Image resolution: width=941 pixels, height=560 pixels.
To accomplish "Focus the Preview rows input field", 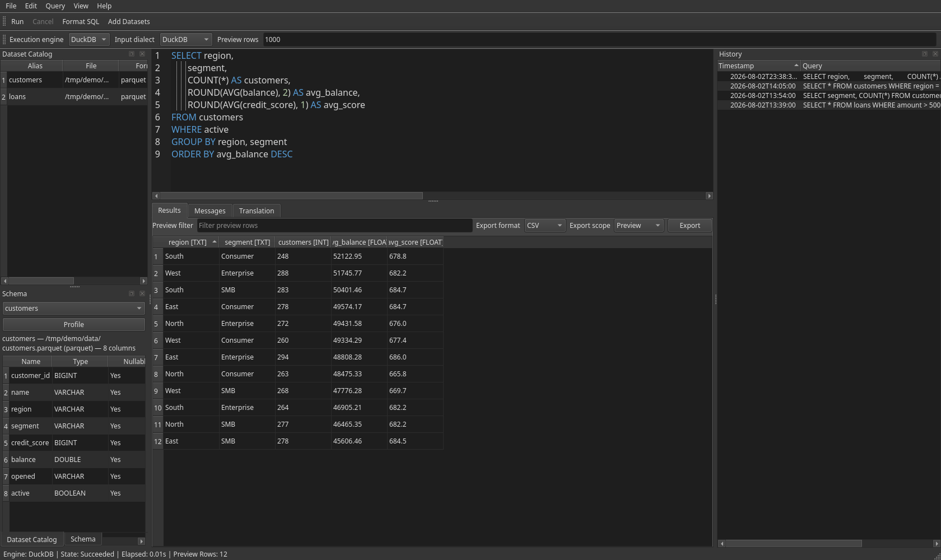I will 599,39.
